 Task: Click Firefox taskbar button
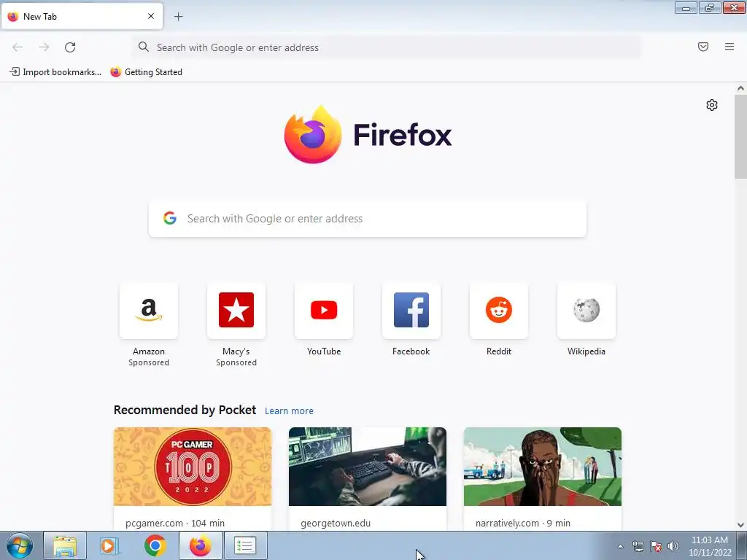tap(201, 545)
